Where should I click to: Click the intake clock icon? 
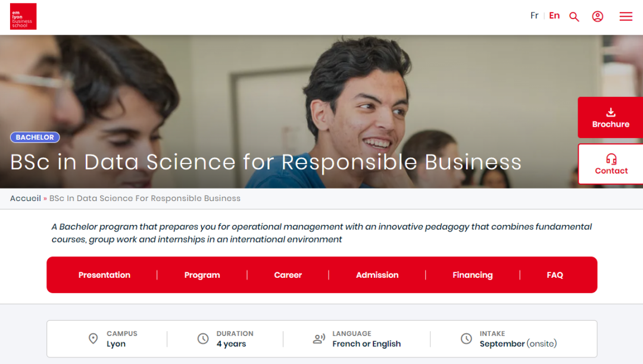466,338
